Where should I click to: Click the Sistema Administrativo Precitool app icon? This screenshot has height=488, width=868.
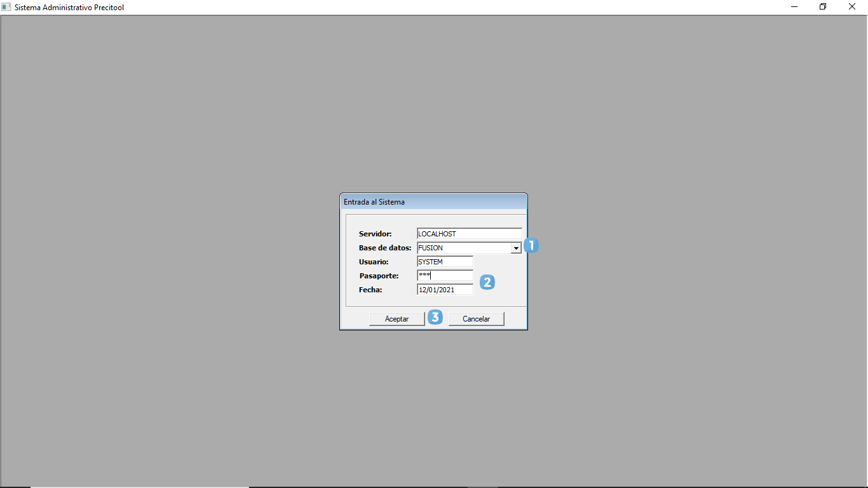click(6, 7)
